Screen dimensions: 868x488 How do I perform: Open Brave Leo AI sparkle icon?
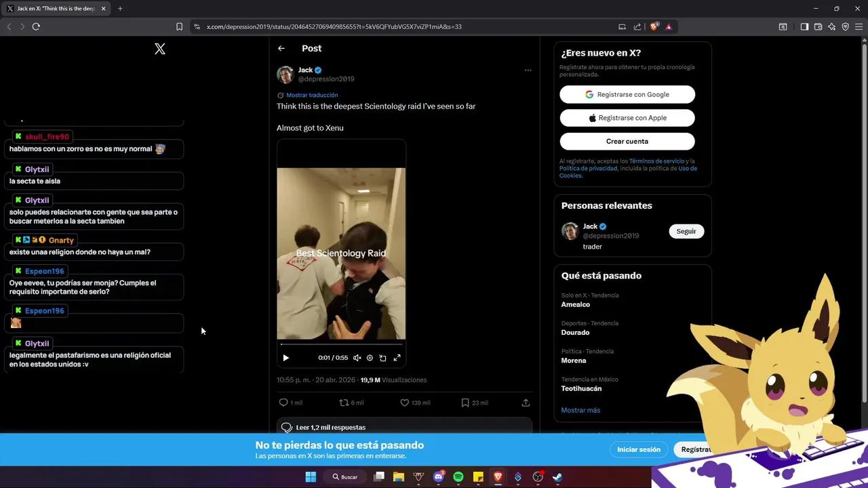click(x=831, y=26)
